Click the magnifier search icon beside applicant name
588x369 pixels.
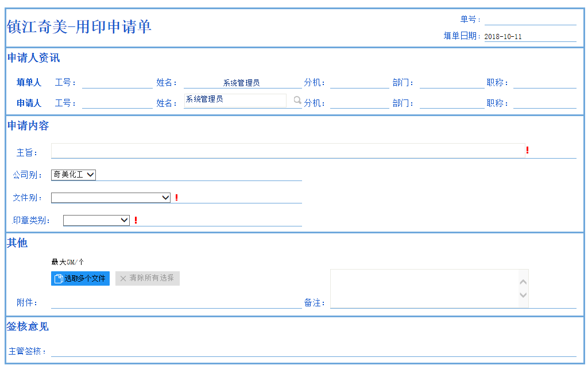tap(297, 100)
